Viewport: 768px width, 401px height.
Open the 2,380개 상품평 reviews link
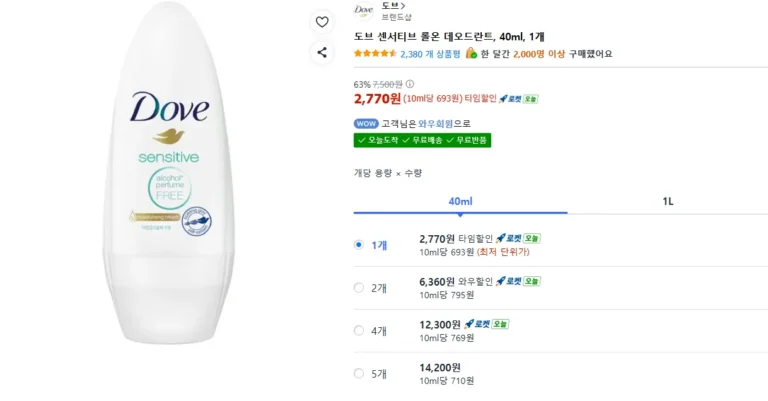click(x=430, y=54)
